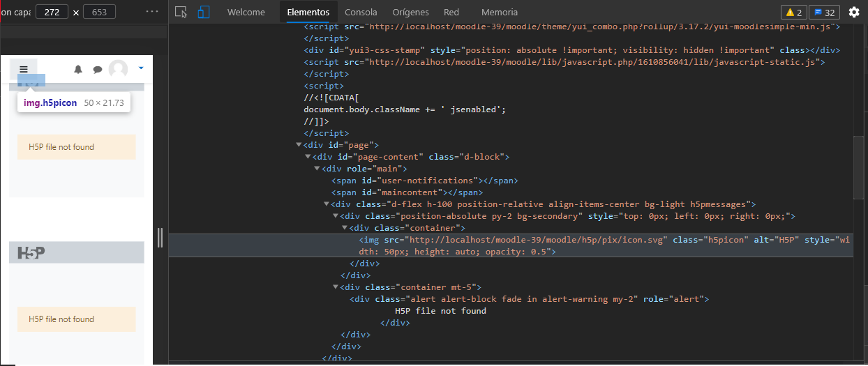Click the panel divider drag handle
The width and height of the screenshot is (868, 366).
point(160,238)
